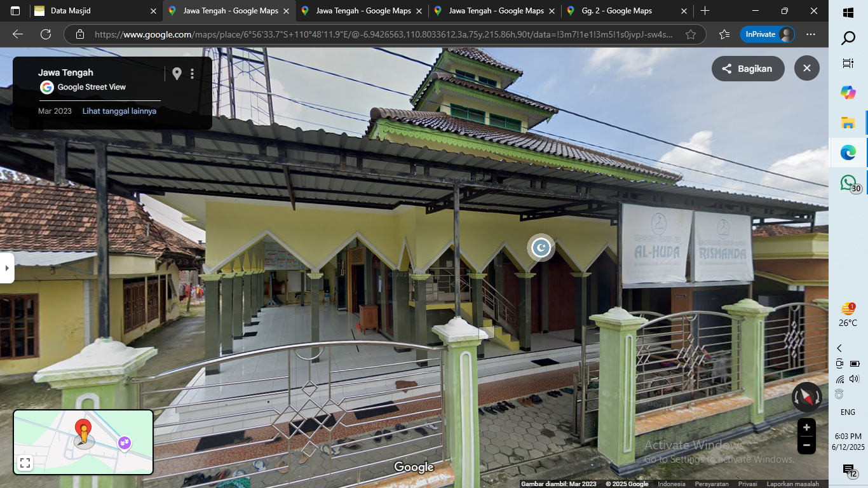Zoom in with the plus button
This screenshot has width=868, height=488.
(806, 428)
